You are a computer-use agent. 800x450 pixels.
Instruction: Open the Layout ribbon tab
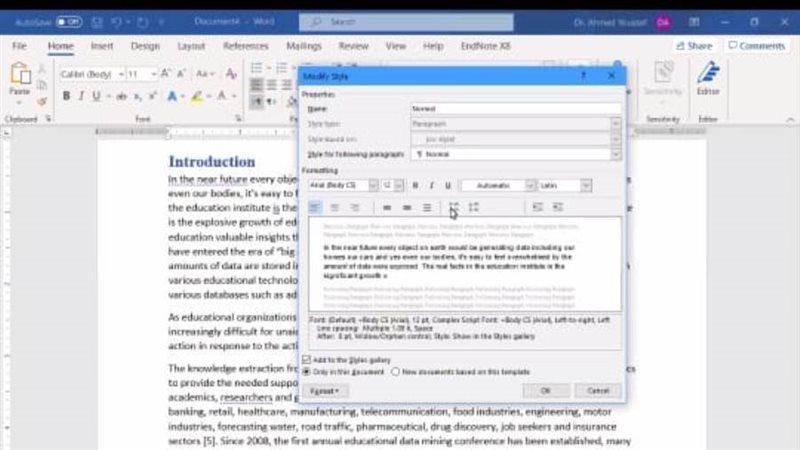coord(191,46)
